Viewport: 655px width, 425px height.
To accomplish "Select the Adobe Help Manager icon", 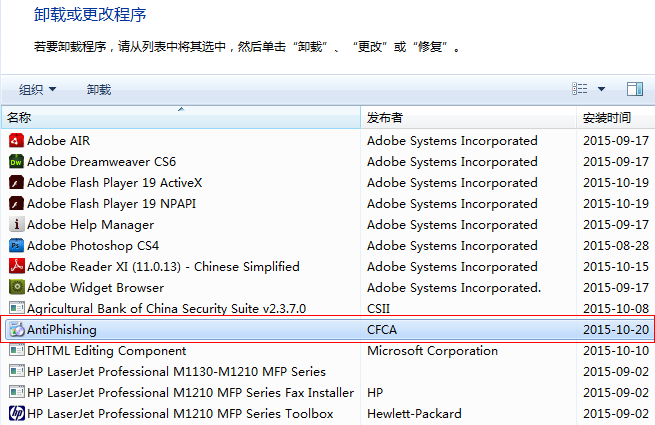I will (x=16, y=225).
